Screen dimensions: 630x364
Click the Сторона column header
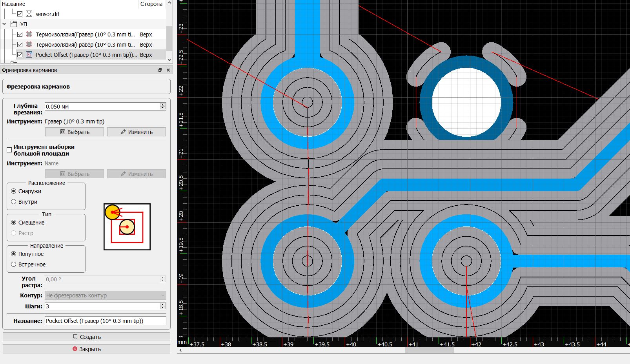pos(151,4)
